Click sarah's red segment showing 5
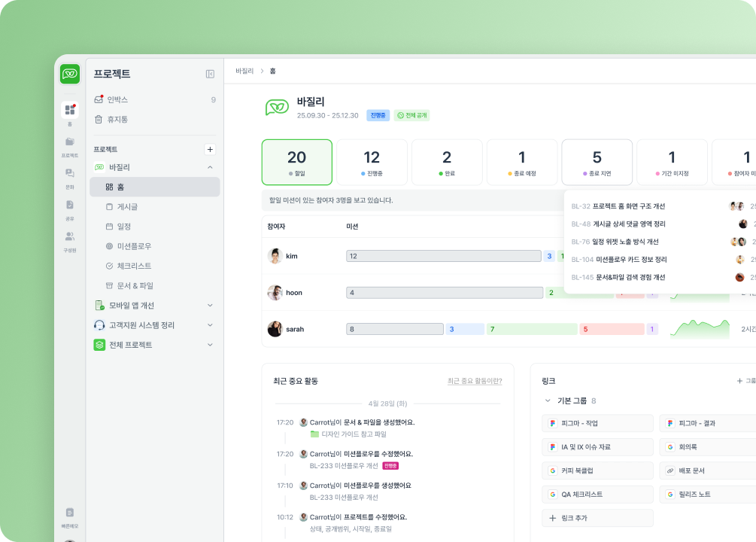Screen dimensions: 756x542 pyautogui.click(x=612, y=329)
